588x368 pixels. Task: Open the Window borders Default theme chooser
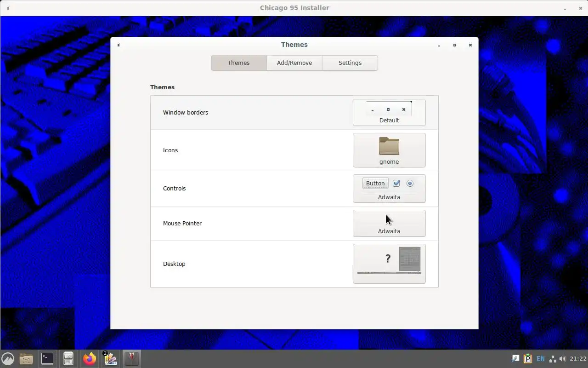pyautogui.click(x=389, y=112)
